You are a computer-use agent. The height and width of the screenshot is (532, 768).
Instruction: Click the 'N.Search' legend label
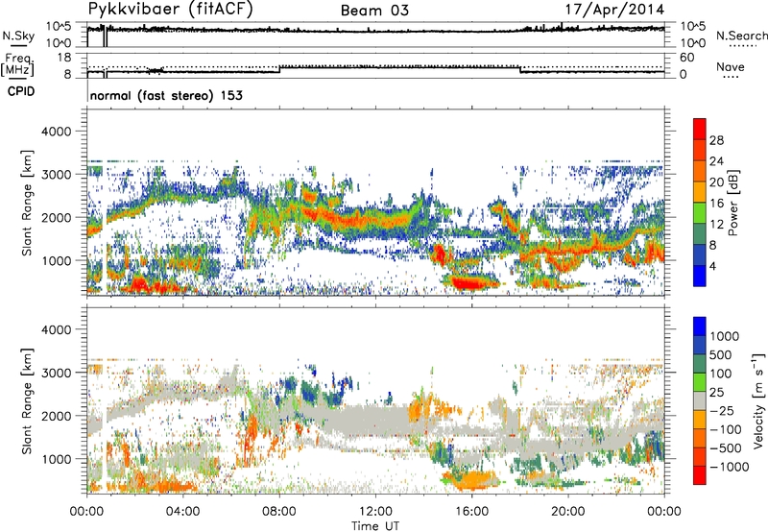click(741, 36)
